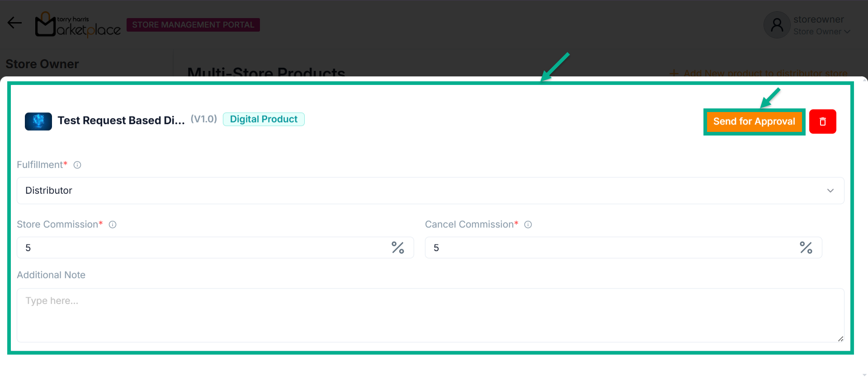
Task: Click the Store Management Portal badge
Action: tap(193, 25)
